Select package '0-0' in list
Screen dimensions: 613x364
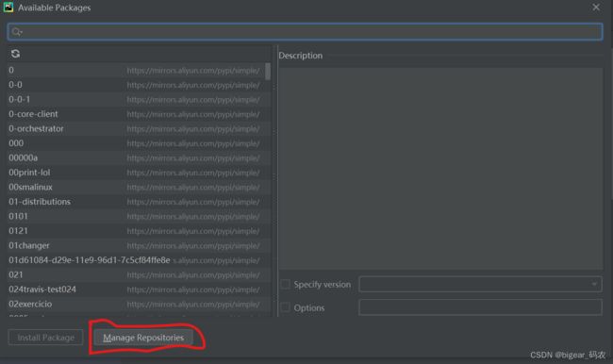135,85
